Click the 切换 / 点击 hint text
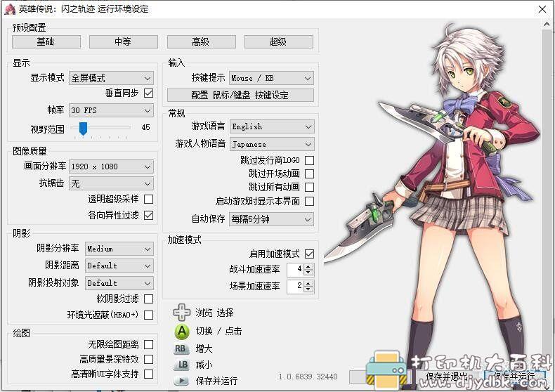The image size is (555, 392). click(x=218, y=331)
